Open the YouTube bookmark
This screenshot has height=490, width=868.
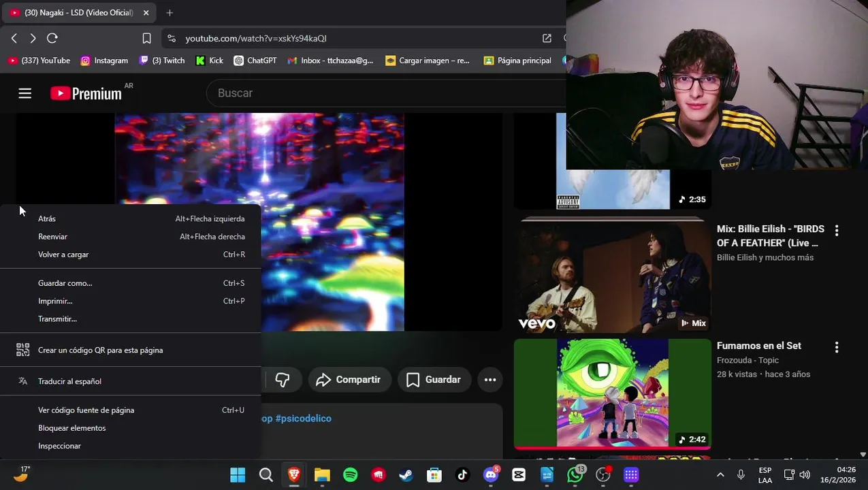(x=39, y=61)
